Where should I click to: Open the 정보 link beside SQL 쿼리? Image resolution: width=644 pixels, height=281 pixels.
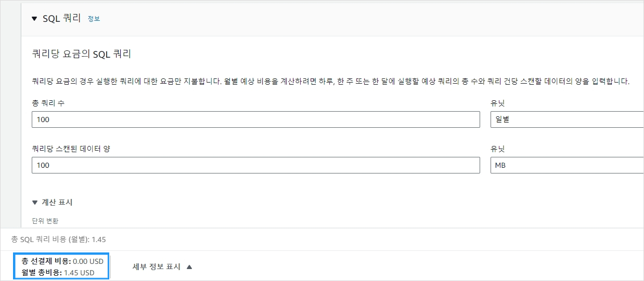[94, 19]
